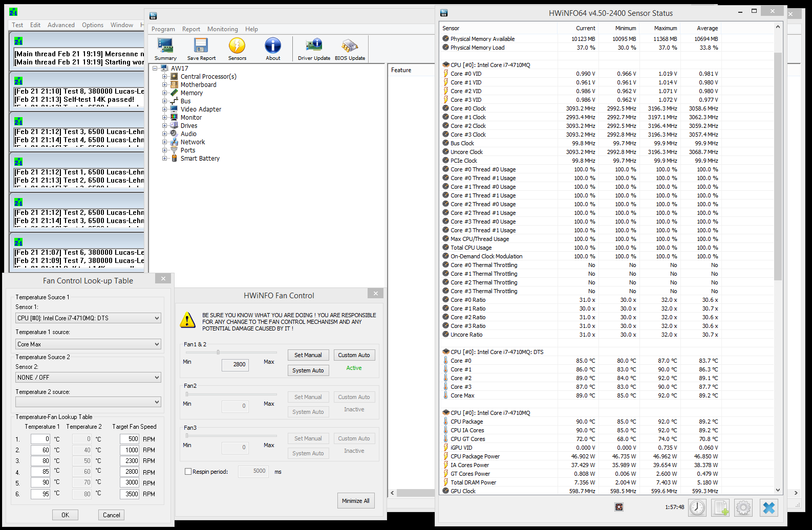Open the Sensor 1 CPU DTS dropdown

(x=88, y=318)
